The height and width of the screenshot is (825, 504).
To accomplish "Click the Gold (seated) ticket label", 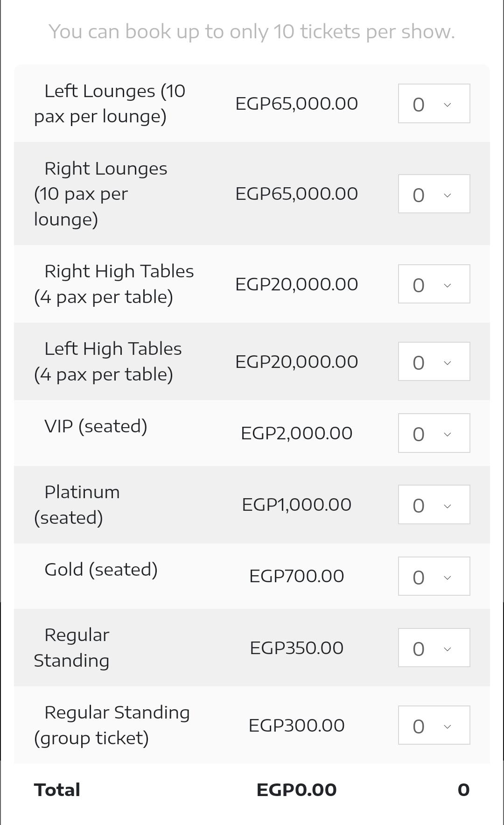I will pos(101,570).
